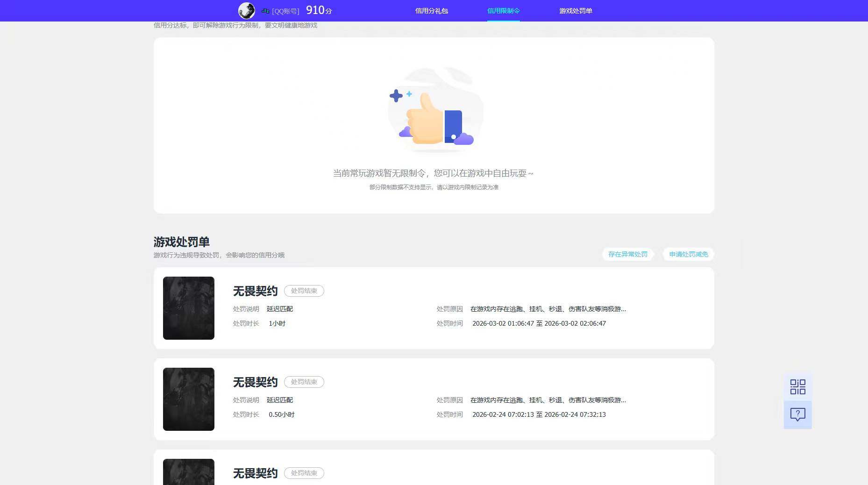Viewport: 868px width, 485px height.
Task: Click truncated 处罚原因 text in first card
Action: point(548,309)
